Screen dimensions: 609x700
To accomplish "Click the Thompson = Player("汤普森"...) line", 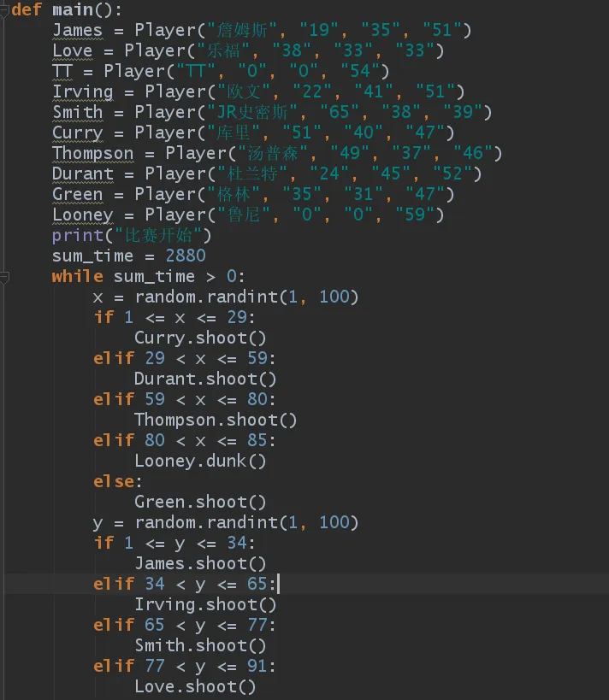I will click(x=277, y=154).
